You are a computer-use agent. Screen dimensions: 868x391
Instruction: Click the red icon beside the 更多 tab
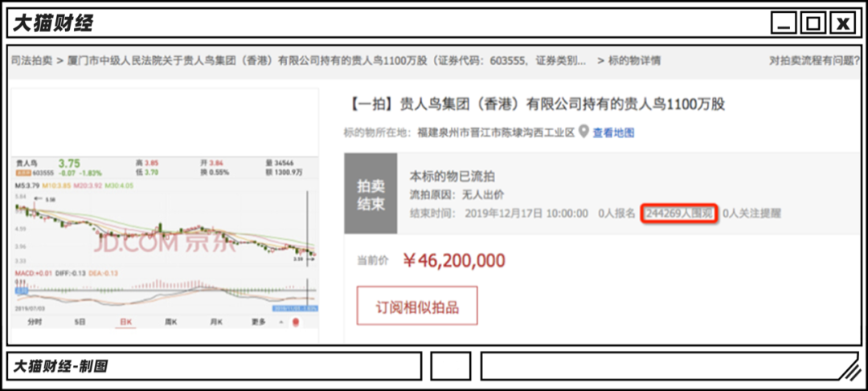[296, 322]
